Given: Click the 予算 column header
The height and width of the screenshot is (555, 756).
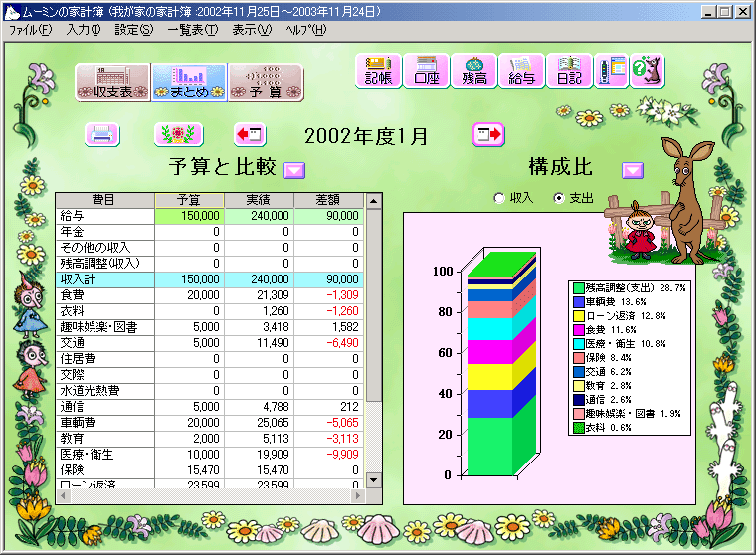Looking at the screenshot, I should (189, 200).
